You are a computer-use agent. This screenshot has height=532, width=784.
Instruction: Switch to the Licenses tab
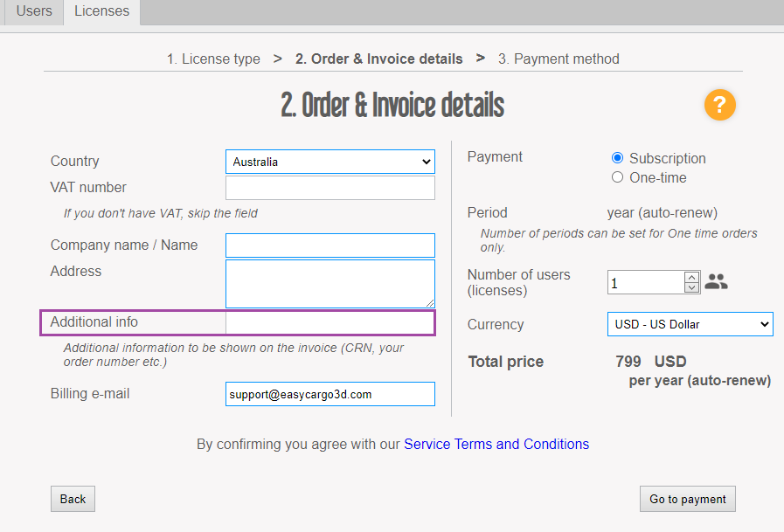coord(101,11)
